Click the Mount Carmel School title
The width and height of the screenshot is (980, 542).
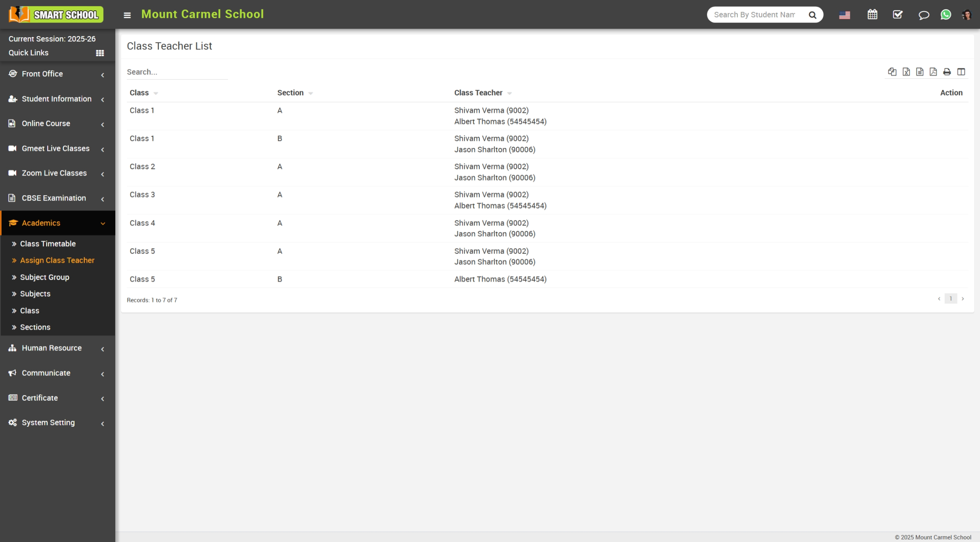point(202,14)
